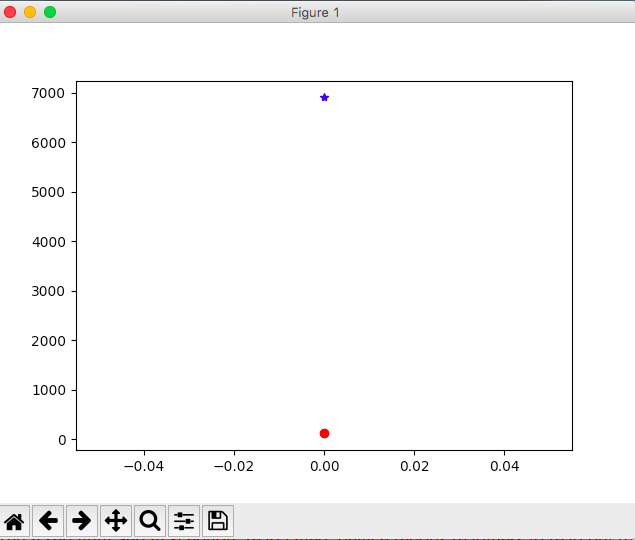Close the Figure 1 window
The width and height of the screenshot is (635, 540).
point(10,12)
